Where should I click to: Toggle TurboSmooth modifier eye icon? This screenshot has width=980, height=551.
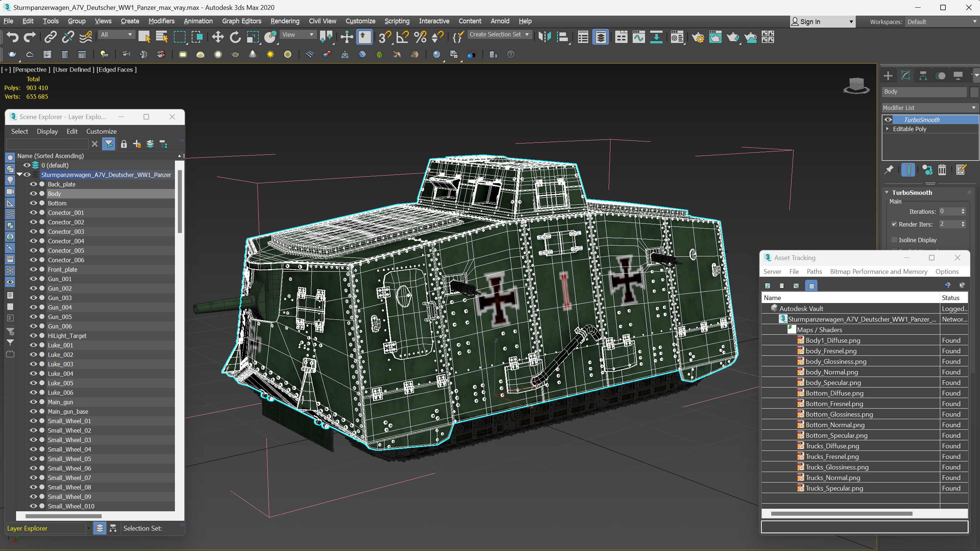pyautogui.click(x=888, y=120)
